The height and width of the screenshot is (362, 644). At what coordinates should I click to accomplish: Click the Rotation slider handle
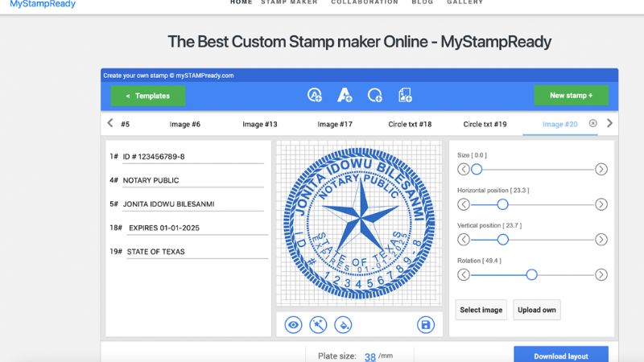[531, 274]
